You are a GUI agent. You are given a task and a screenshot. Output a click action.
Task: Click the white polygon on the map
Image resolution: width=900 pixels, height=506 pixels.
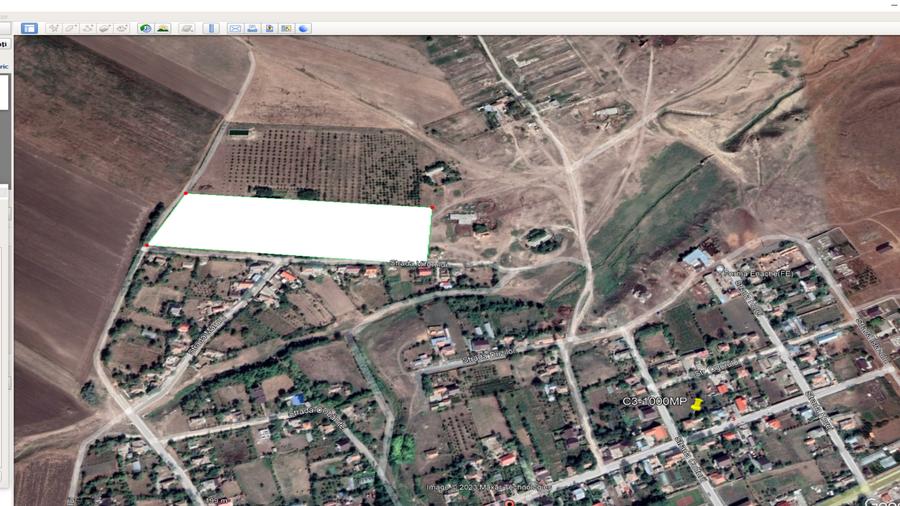pyautogui.click(x=293, y=228)
